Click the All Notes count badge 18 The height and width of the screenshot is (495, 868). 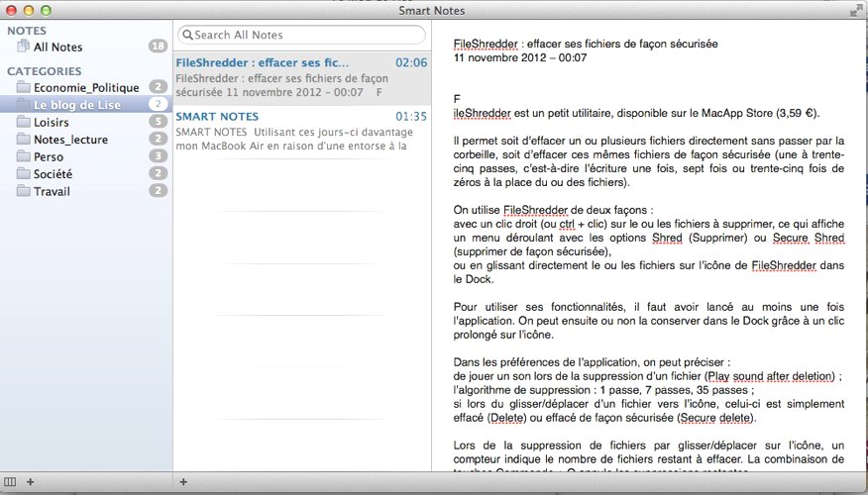point(157,47)
